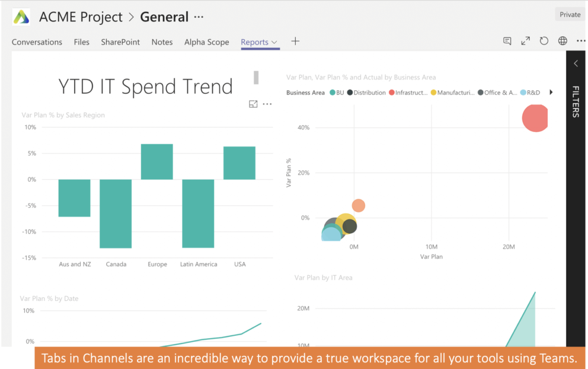Open the Notes tab
588x369 pixels.
point(162,42)
